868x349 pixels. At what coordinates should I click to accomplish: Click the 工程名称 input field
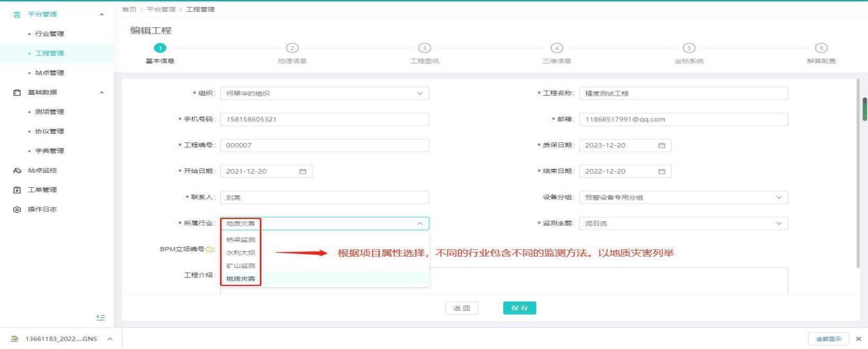(x=683, y=93)
